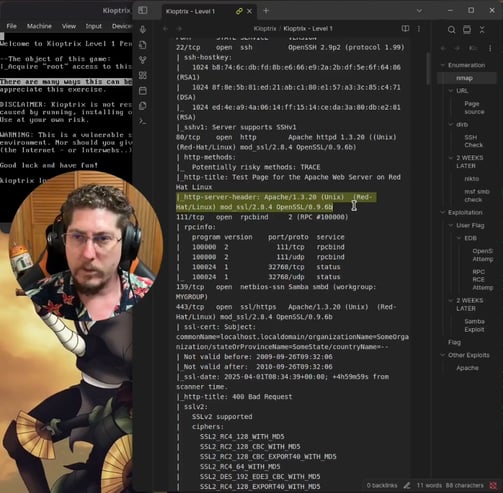
Task: Open today's daily note calendar icon
Action: [143, 91]
